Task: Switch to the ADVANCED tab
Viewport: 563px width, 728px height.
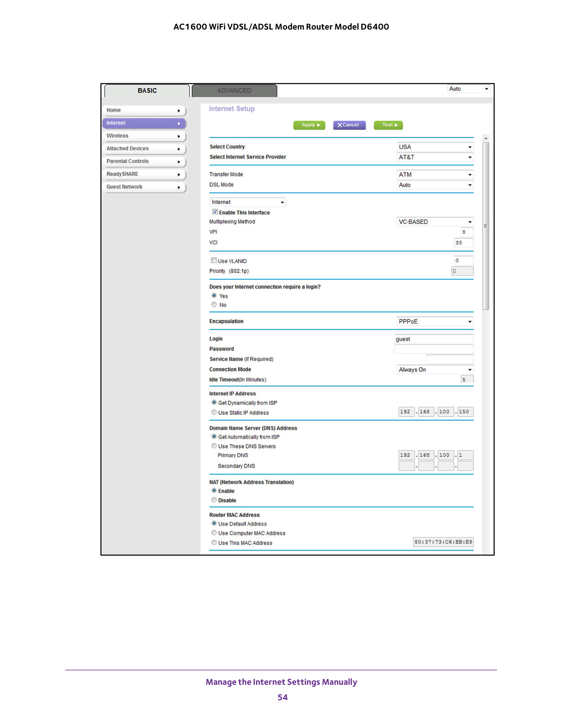Action: point(234,90)
